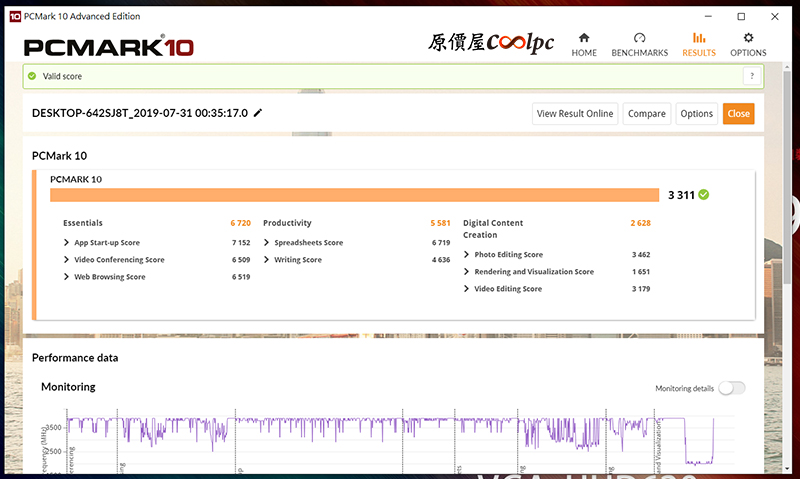Click Writing value 4 636
Screen dimensions: 800x479
(441, 260)
